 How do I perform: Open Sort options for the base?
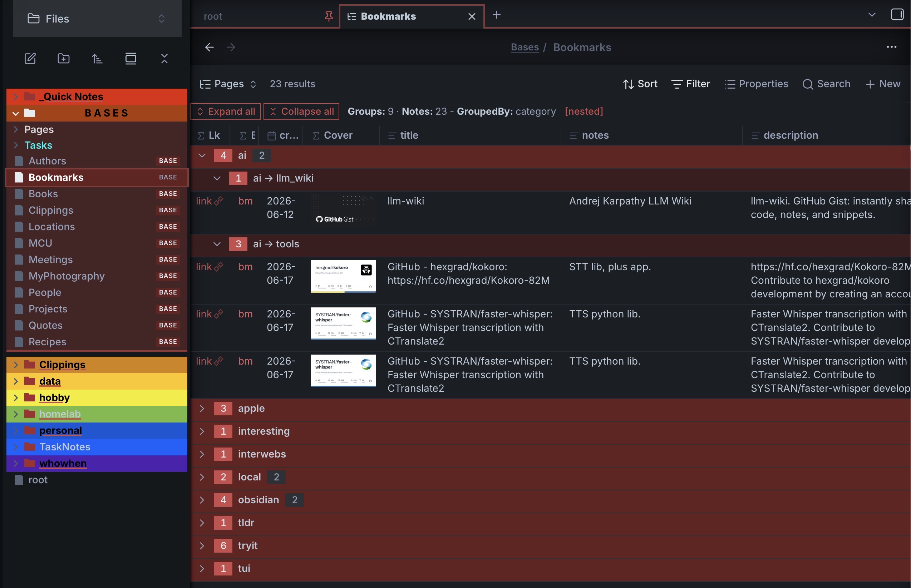pos(640,84)
